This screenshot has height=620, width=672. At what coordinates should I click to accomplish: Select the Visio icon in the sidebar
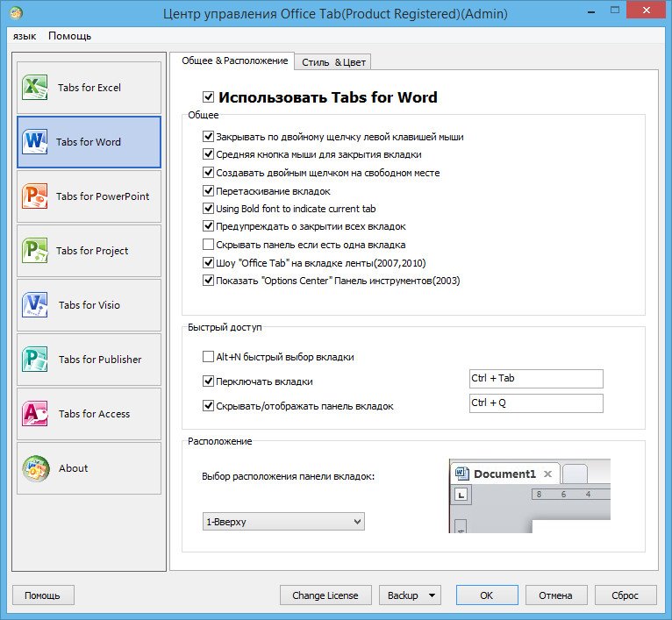34,304
